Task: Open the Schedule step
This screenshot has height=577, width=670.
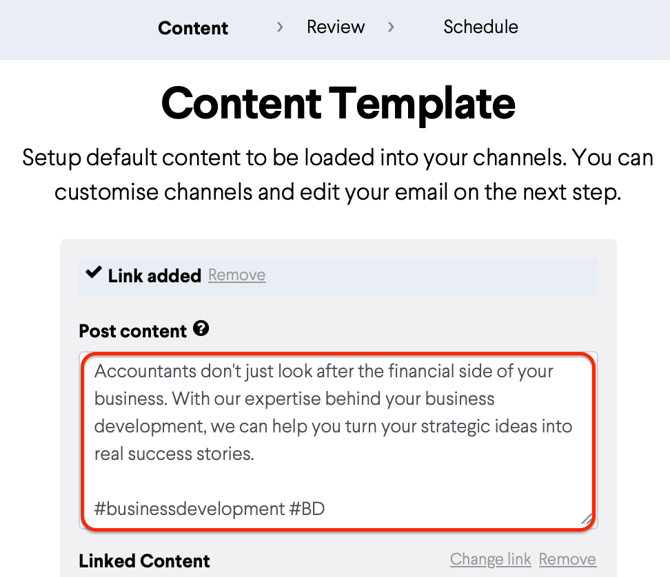Action: [x=480, y=27]
